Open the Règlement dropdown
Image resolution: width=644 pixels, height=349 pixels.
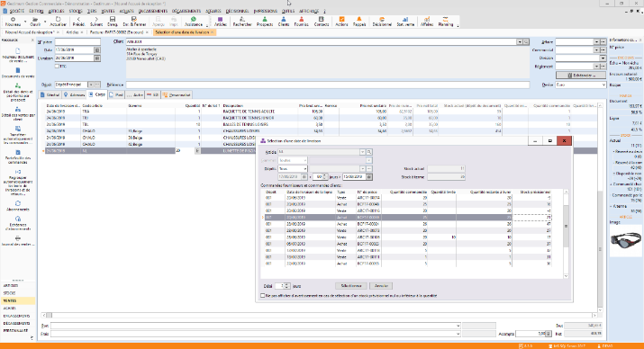pyautogui.click(x=596, y=67)
